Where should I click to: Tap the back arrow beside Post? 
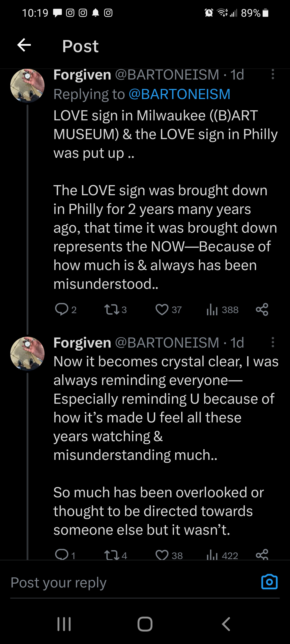(x=24, y=45)
